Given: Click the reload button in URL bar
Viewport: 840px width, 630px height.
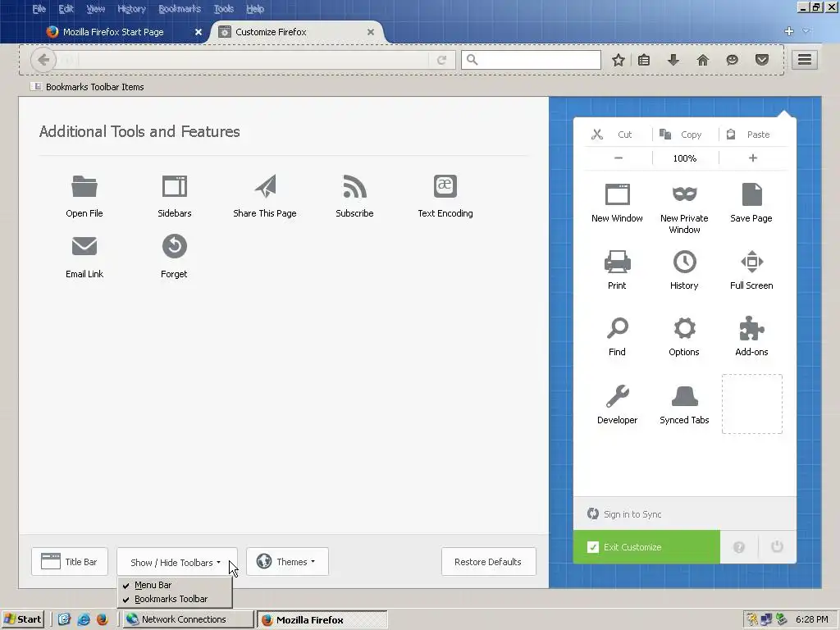Looking at the screenshot, I should pos(441,60).
